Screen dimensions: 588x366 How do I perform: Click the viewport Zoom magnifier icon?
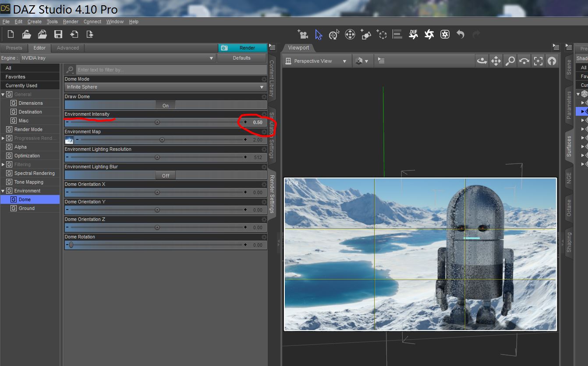510,61
